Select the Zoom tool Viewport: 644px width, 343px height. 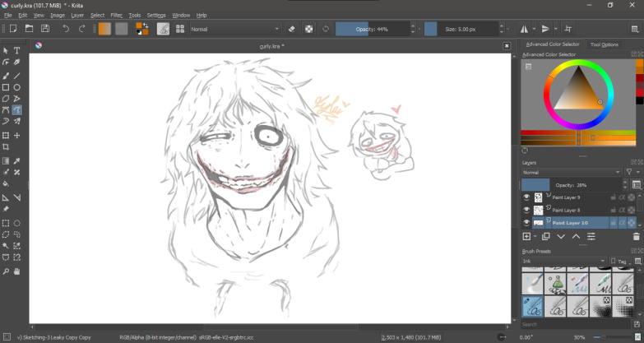click(6, 271)
